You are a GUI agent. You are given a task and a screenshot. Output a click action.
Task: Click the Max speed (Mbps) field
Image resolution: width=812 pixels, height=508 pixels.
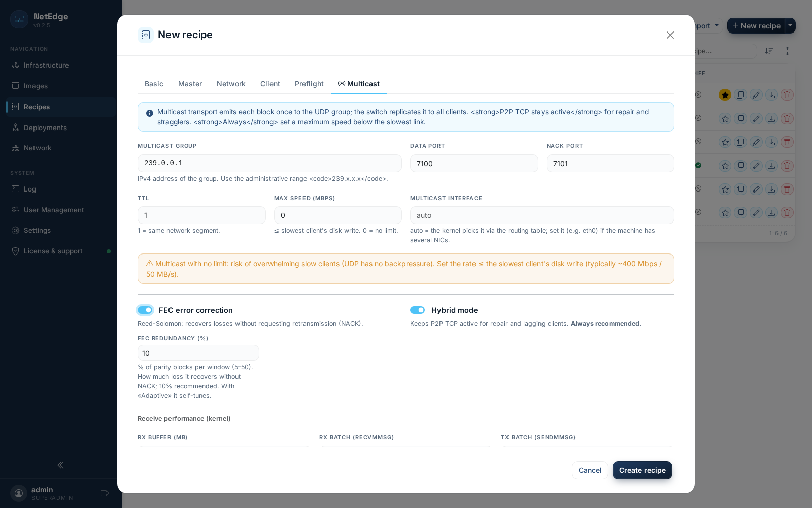point(338,215)
